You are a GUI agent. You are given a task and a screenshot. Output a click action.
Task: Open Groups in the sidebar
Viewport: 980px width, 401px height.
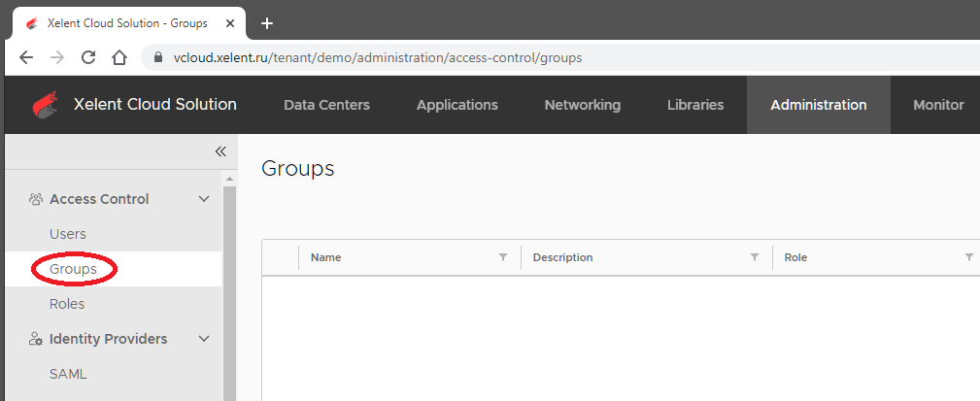(x=73, y=269)
